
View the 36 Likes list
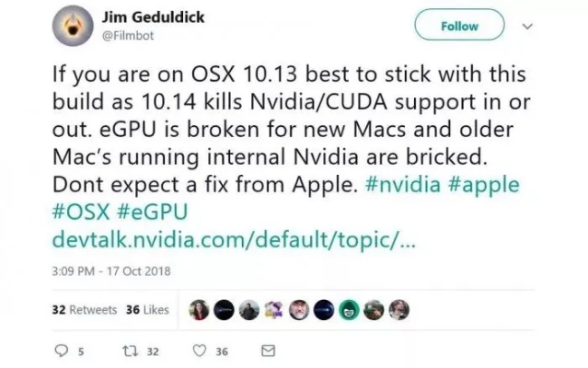[x=146, y=310]
